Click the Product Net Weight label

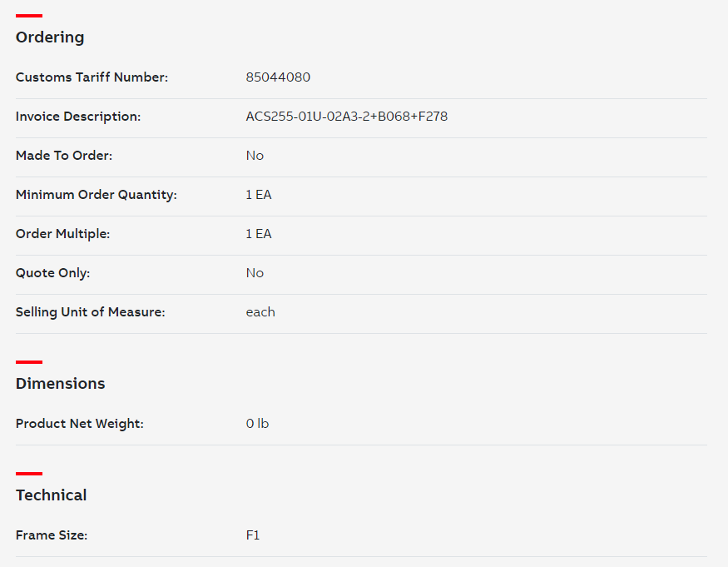[79, 424]
